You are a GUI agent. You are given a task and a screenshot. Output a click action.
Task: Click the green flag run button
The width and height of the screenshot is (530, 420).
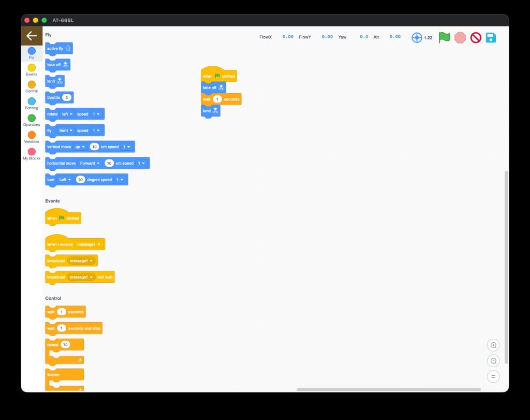pyautogui.click(x=444, y=37)
